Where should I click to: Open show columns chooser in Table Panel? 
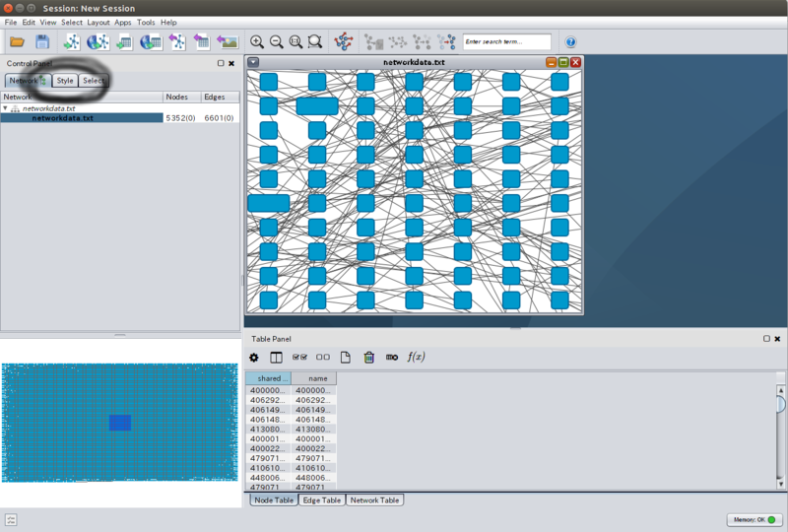276,358
